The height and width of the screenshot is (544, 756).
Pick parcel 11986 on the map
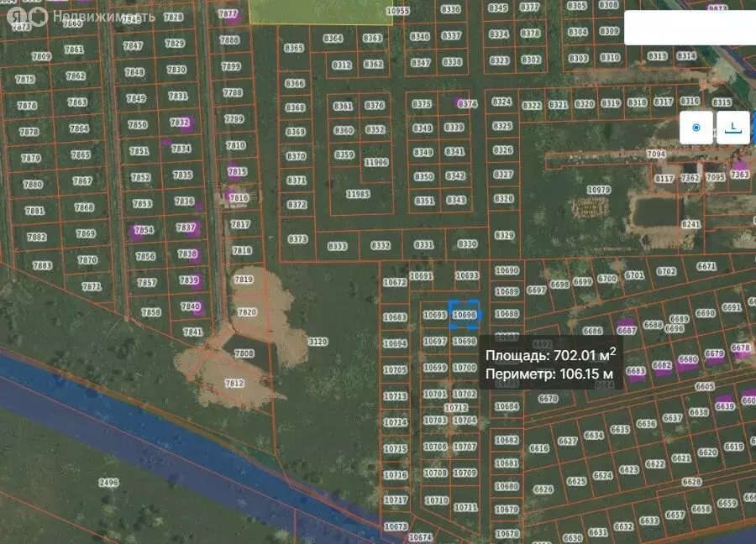pyautogui.click(x=376, y=162)
